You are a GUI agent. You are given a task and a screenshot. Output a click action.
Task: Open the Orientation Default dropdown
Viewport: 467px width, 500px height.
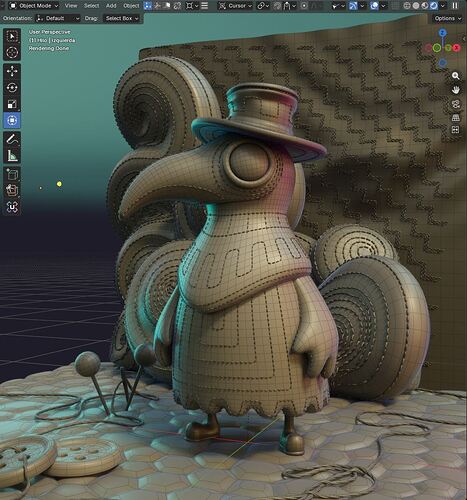(x=58, y=18)
